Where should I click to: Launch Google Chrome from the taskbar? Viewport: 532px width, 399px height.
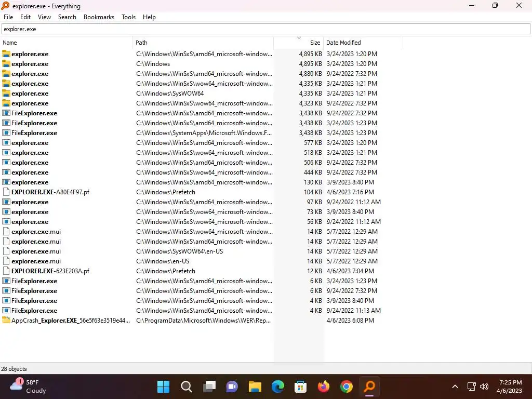(347, 387)
